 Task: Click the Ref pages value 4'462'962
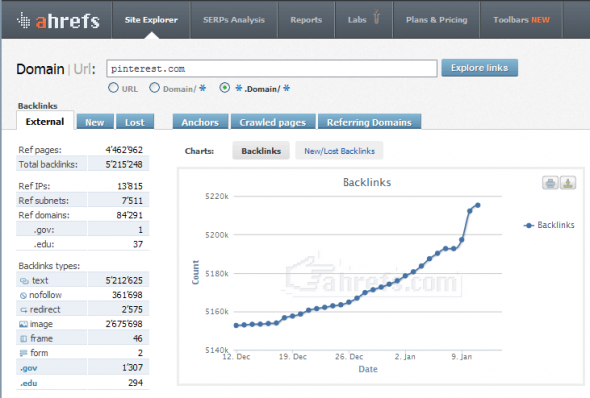click(x=124, y=150)
